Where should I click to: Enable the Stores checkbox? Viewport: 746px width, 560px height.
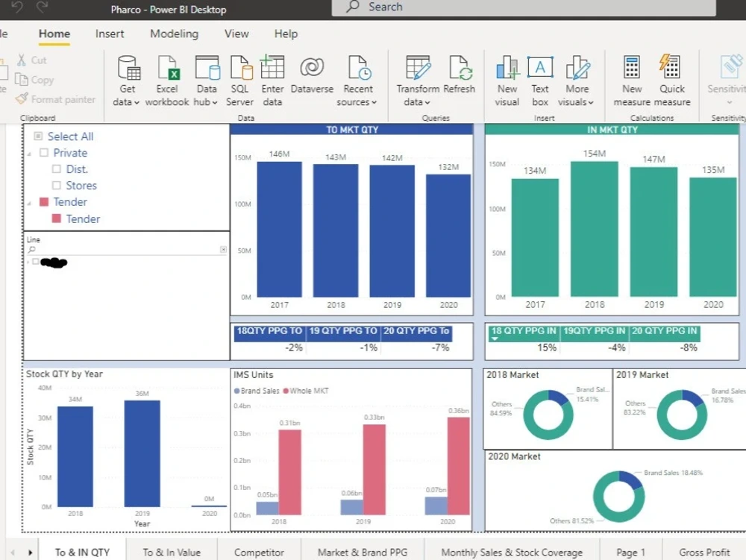tap(55, 185)
